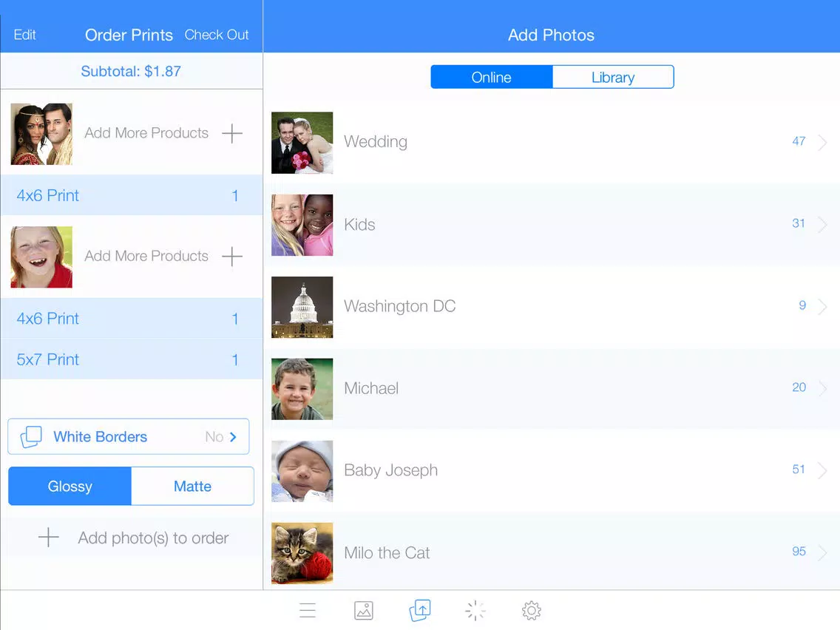Viewport: 840px width, 630px height.
Task: Expand White Borders option chevron
Action: (233, 436)
